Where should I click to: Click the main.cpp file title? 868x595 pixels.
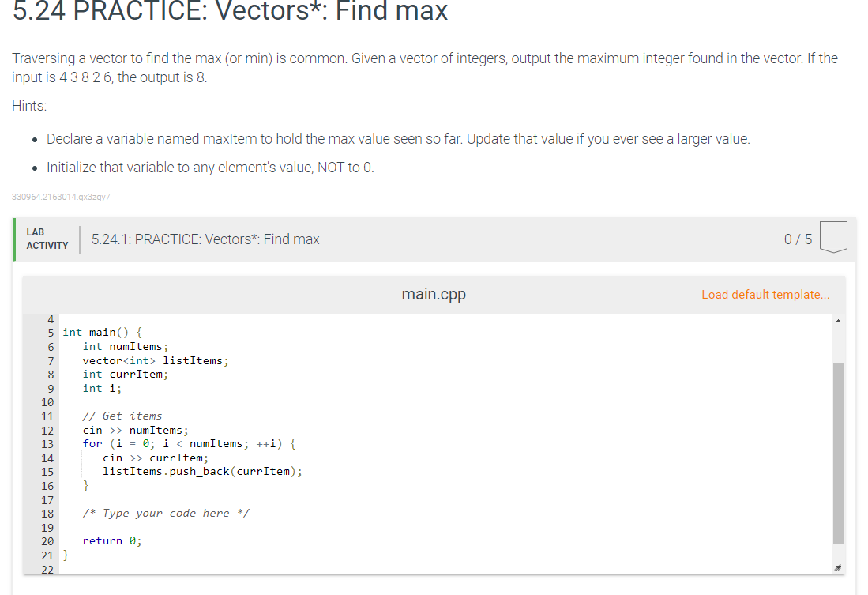tap(434, 294)
